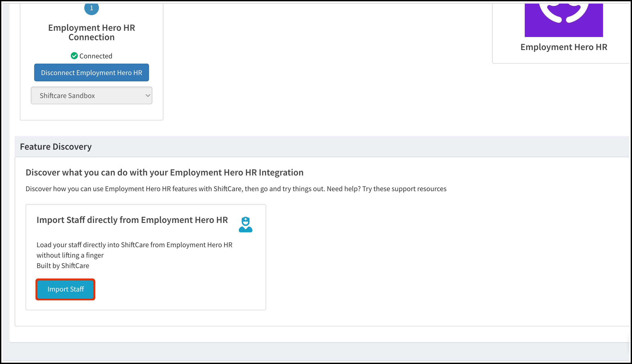This screenshot has height=364, width=632.
Task: Open the Try these support resources text
Action: pos(404,189)
